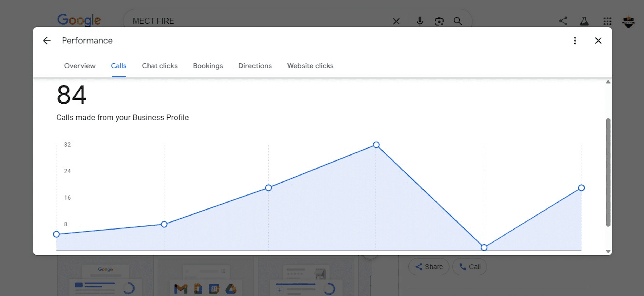Open the Google apps grid

pyautogui.click(x=607, y=21)
